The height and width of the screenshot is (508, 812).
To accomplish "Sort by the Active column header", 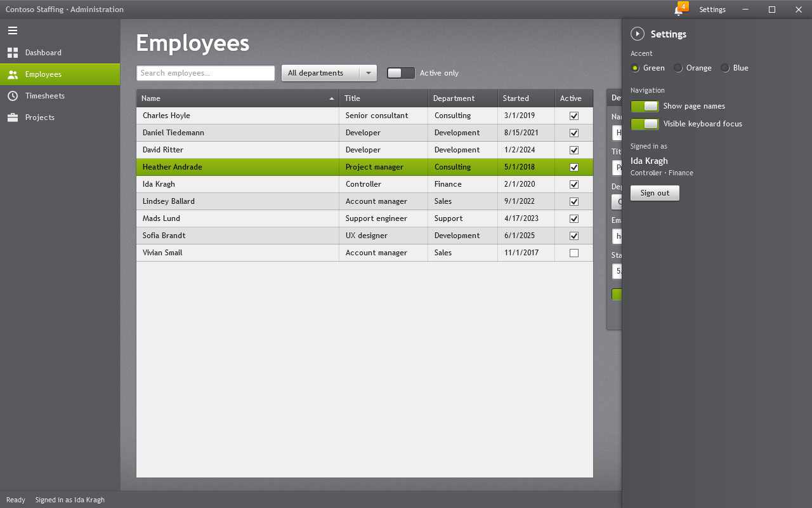I will pos(573,98).
